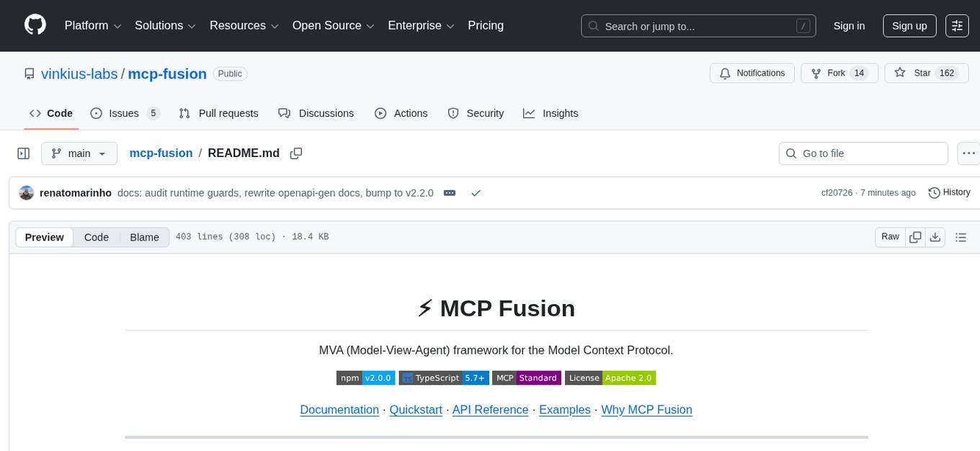
Task: Click the GitHub home logo
Action: [35, 26]
